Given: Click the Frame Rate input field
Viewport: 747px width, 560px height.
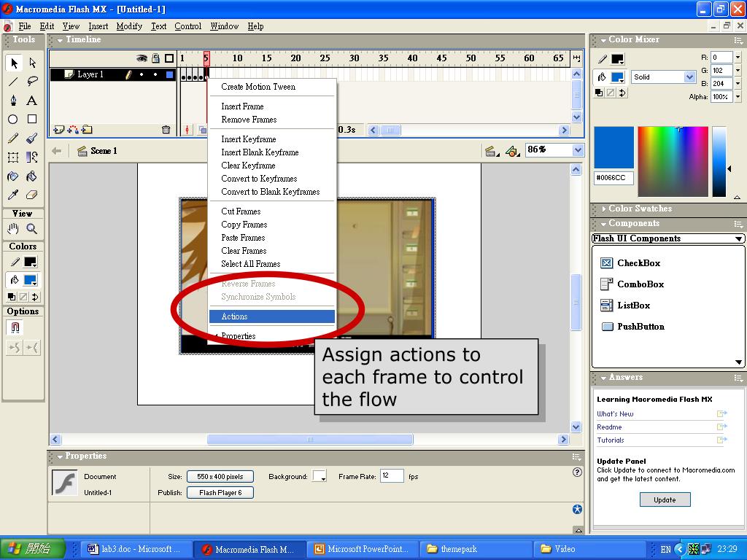Looking at the screenshot, I should (392, 475).
